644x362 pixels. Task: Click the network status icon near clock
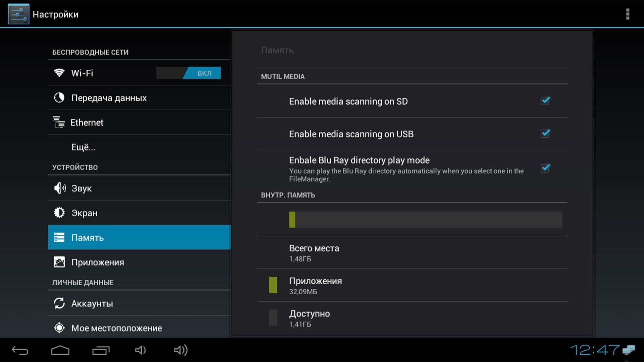(629, 350)
